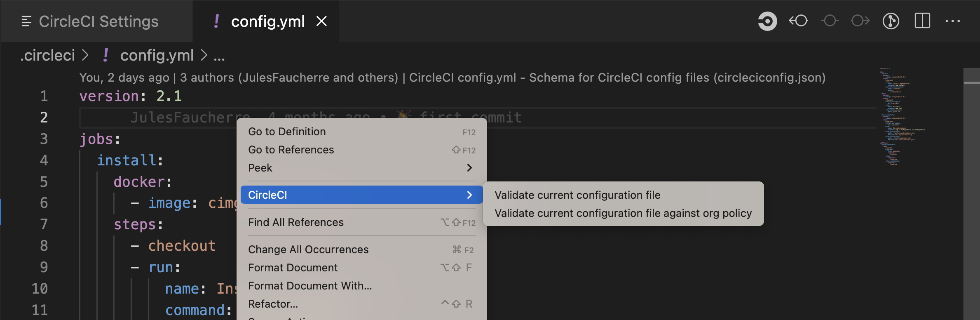The height and width of the screenshot is (320, 980).
Task: Click the 'version' key on line 1
Action: [109, 96]
